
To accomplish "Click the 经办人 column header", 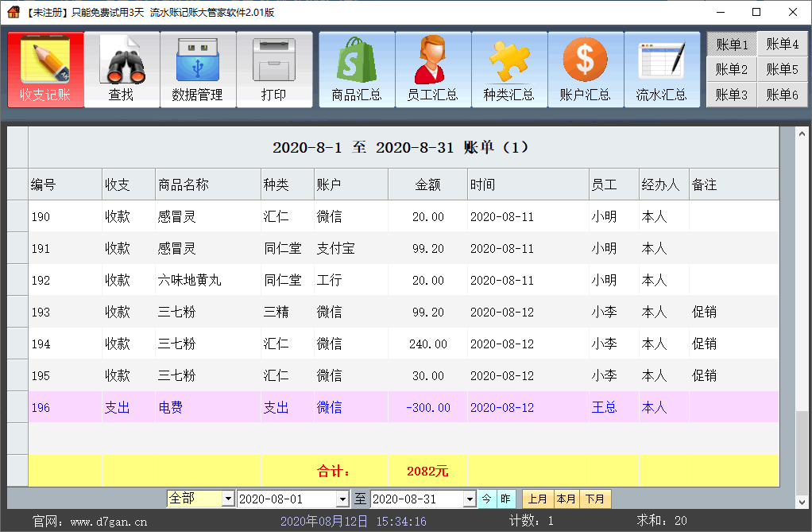I will coord(664,184).
